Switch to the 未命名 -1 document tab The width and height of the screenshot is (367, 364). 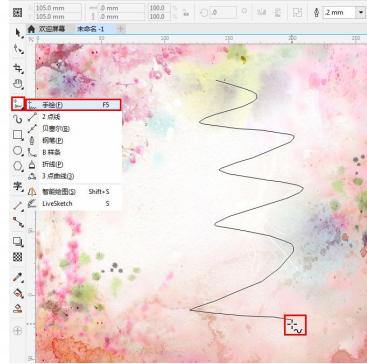point(91,29)
